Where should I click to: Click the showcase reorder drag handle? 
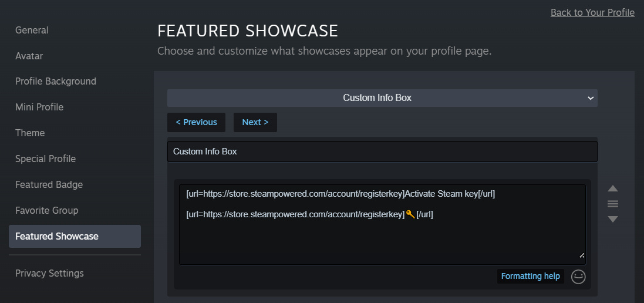(613, 204)
